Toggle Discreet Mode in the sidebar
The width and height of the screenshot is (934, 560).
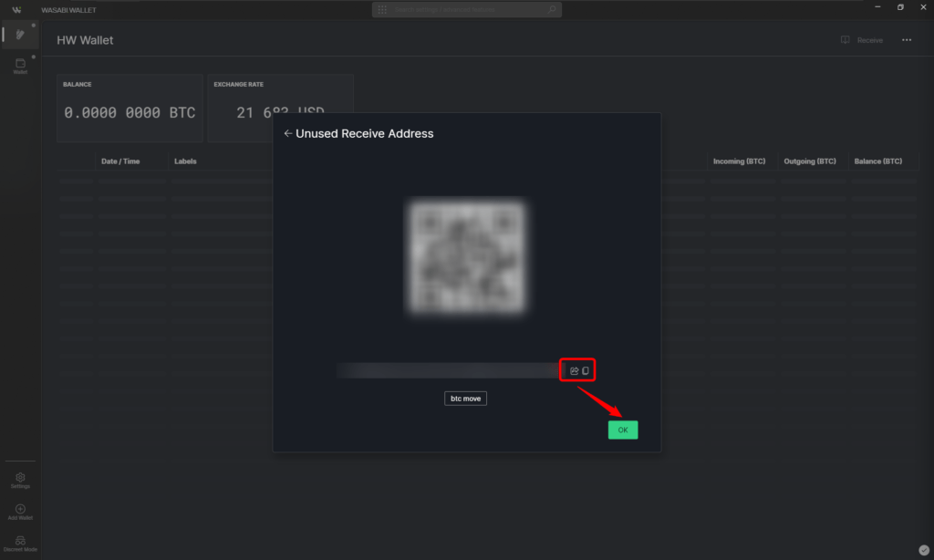tap(20, 544)
